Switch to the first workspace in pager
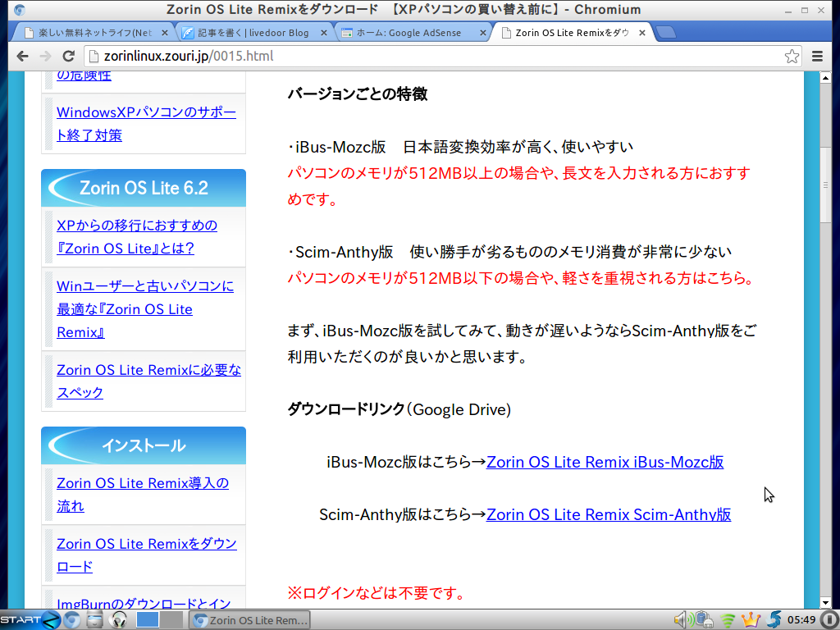Screen dimensions: 840x630 coord(148,619)
